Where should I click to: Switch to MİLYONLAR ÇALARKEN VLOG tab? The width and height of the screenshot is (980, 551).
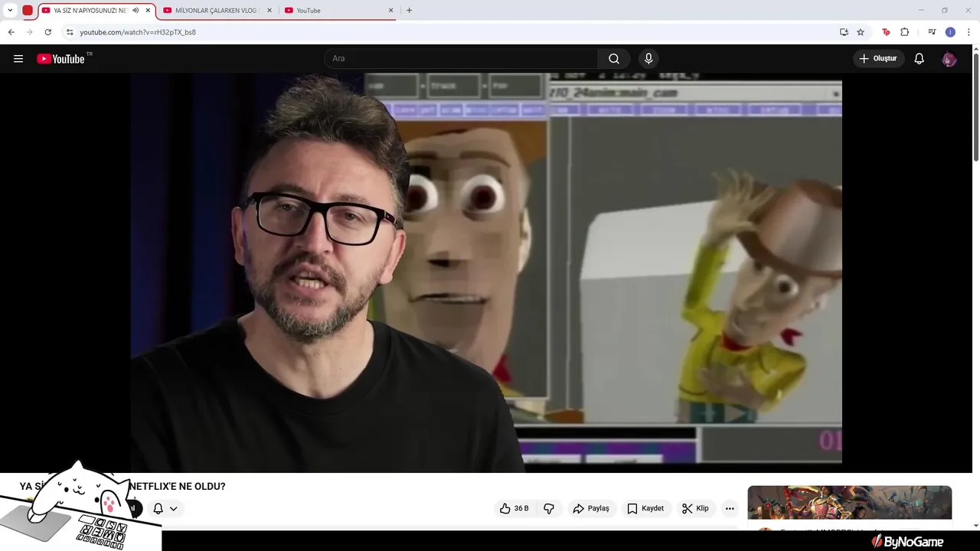point(217,11)
